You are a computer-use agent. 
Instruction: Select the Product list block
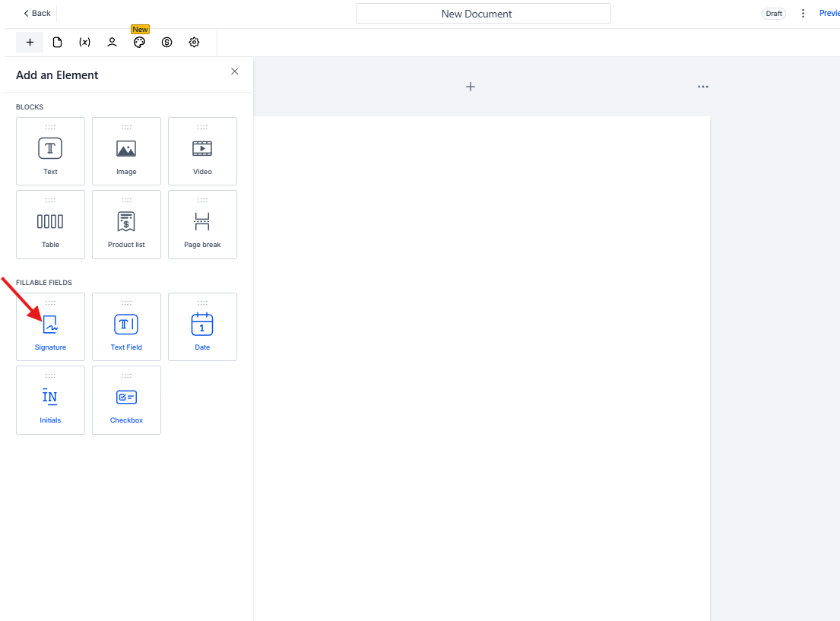tap(126, 224)
